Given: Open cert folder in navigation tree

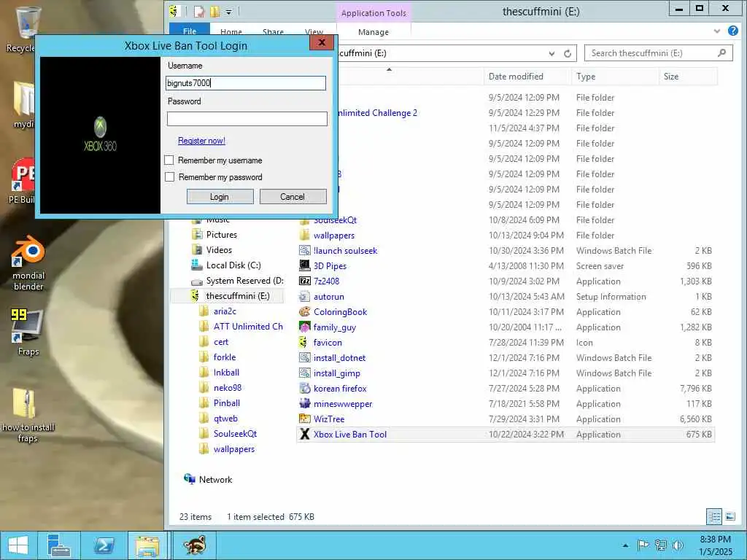Looking at the screenshot, I should coord(221,342).
